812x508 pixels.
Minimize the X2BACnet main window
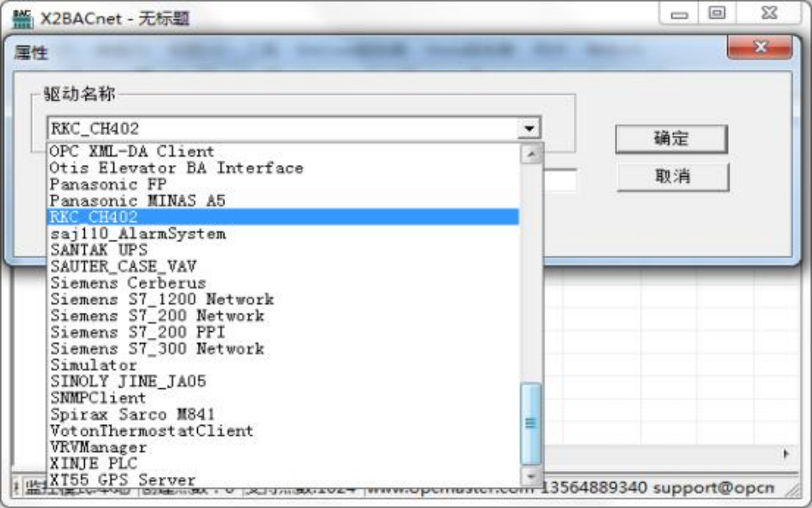679,13
